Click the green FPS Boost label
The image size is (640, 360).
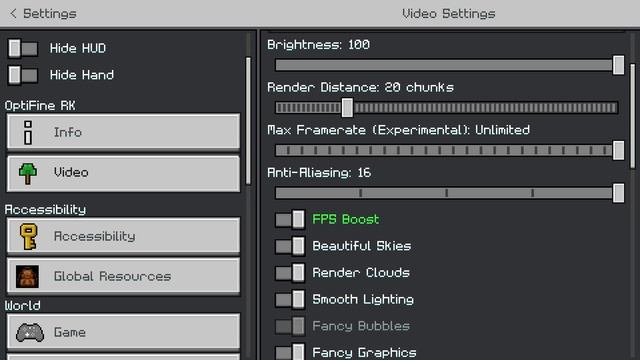click(346, 220)
